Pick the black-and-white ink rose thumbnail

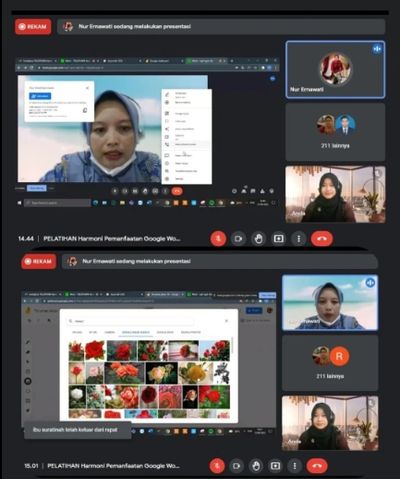[222, 373]
